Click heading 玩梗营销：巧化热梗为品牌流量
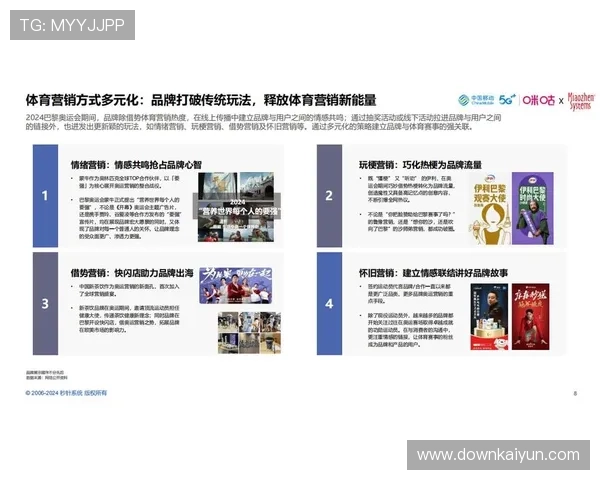 pos(420,165)
